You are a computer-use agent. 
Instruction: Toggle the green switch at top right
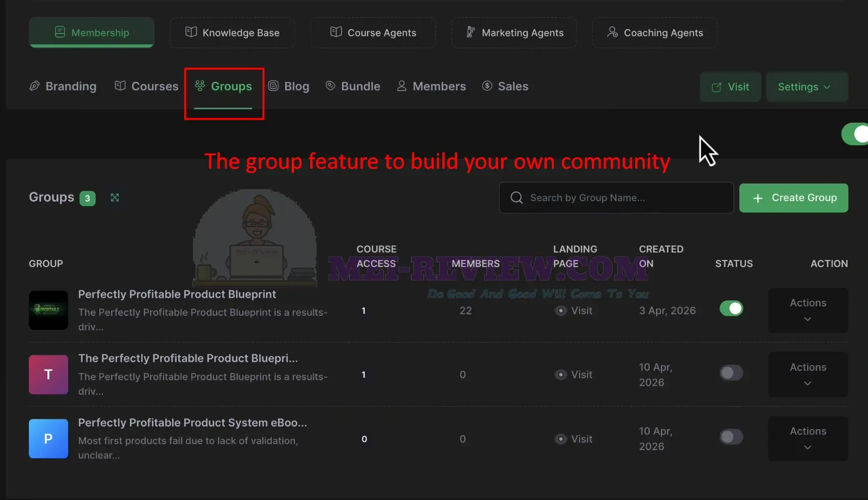(856, 134)
